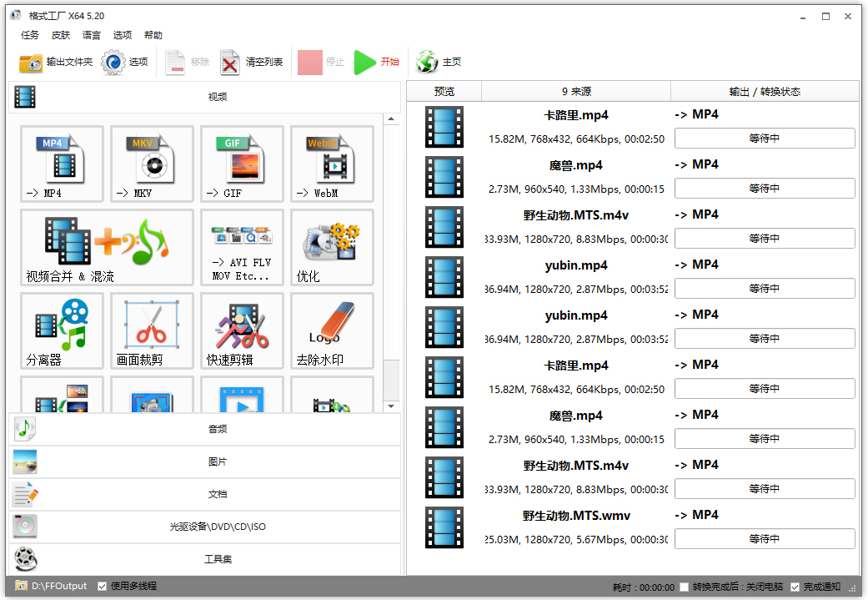Open the 任务 menu
The image size is (868, 600).
(29, 35)
